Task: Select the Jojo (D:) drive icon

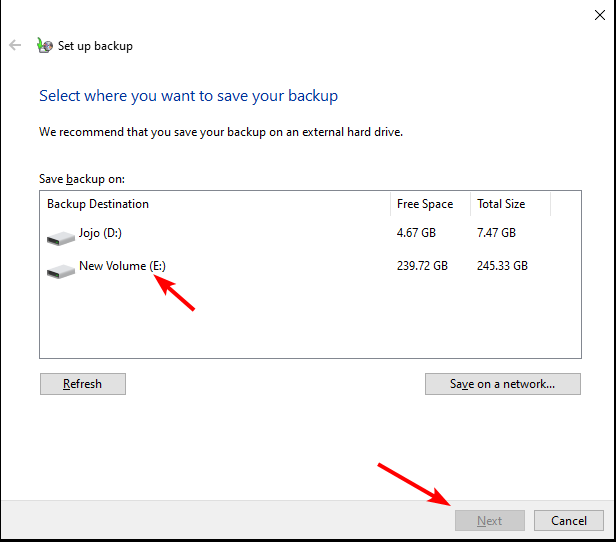Action: (x=60, y=238)
